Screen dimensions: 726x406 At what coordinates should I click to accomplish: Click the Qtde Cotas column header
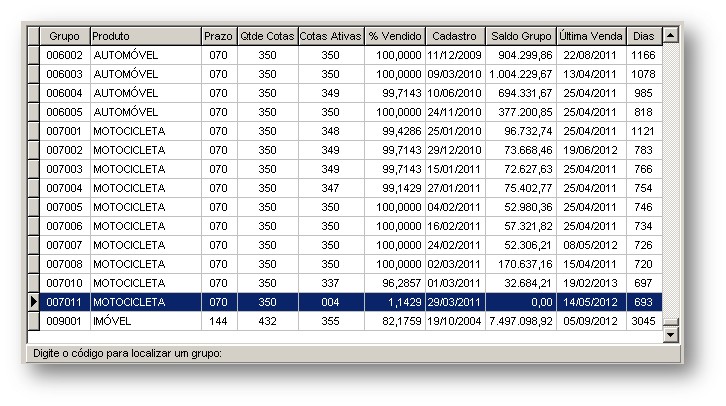point(267,36)
